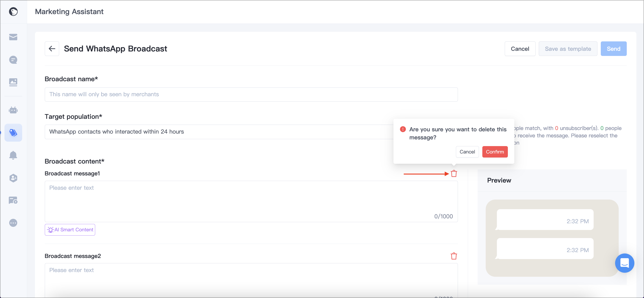Click the Send button
This screenshot has height=298, width=644.
pos(614,49)
